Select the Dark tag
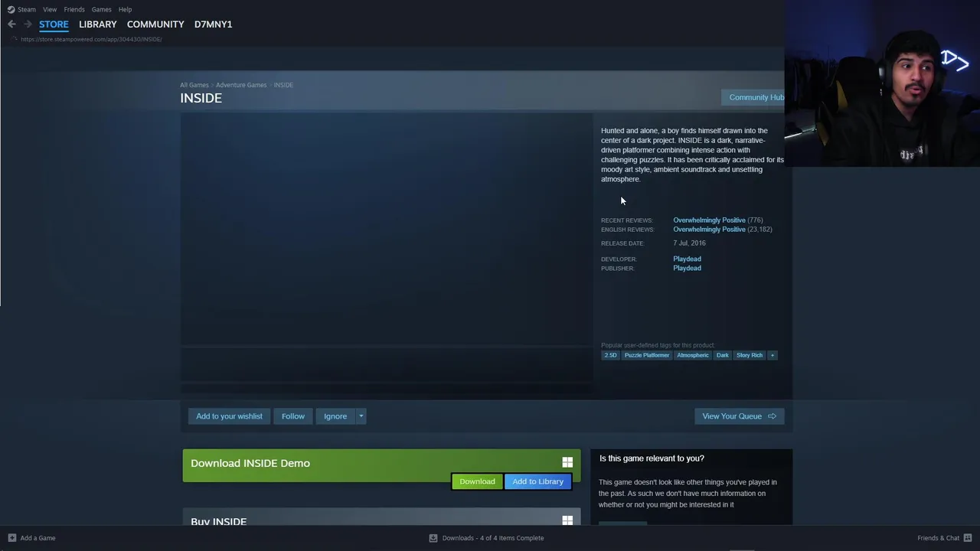 [723, 355]
